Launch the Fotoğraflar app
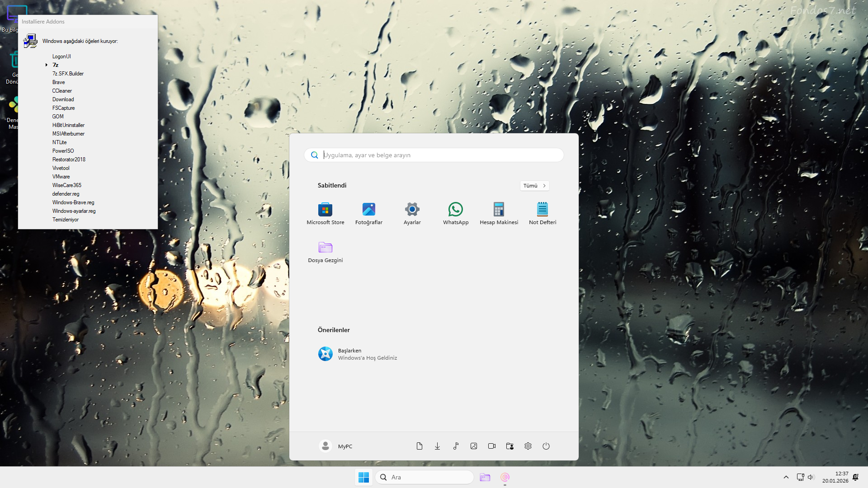868x488 pixels. (369, 214)
